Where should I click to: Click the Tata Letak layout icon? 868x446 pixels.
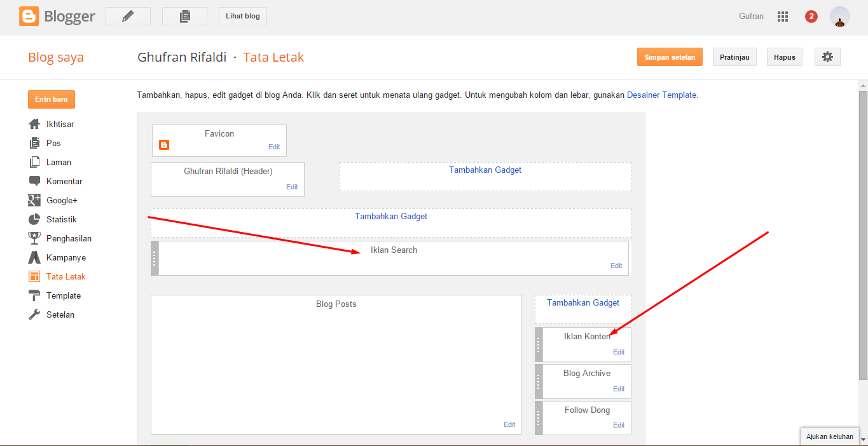tap(34, 276)
